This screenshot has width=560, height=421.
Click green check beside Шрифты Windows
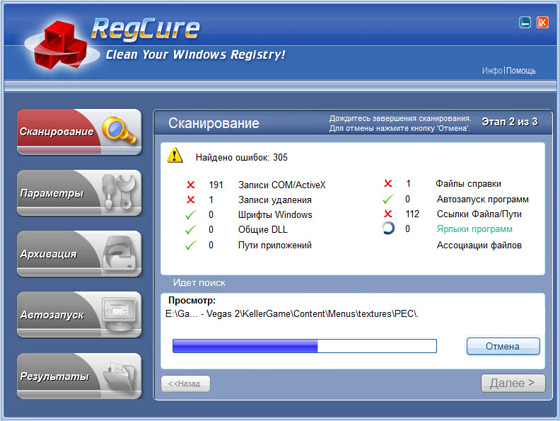pyautogui.click(x=190, y=215)
